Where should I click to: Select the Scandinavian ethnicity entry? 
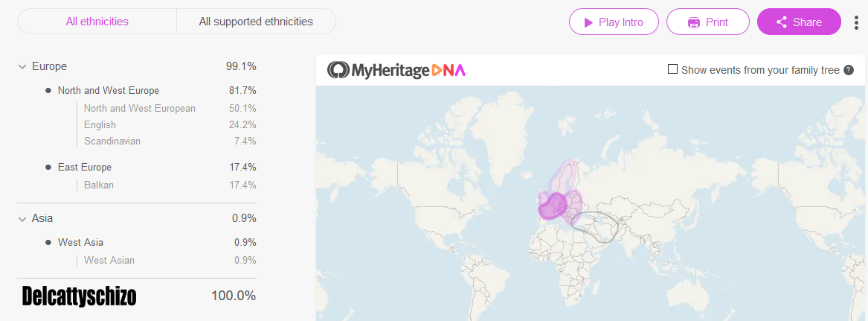tap(112, 141)
